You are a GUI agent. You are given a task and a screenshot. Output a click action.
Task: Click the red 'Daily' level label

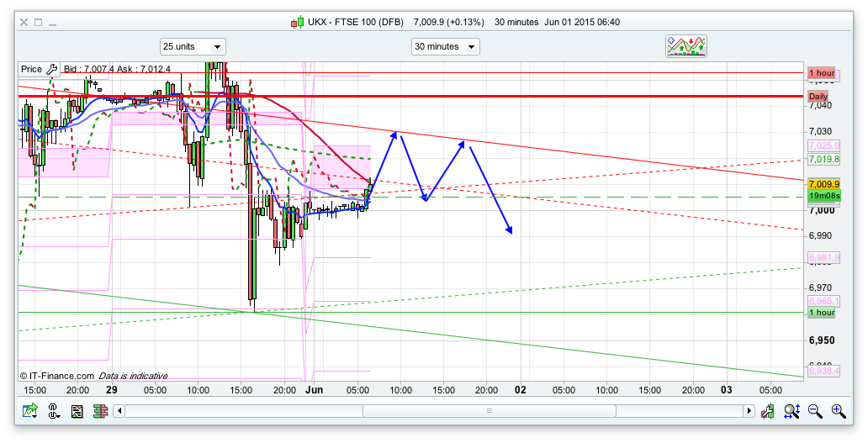click(x=818, y=96)
